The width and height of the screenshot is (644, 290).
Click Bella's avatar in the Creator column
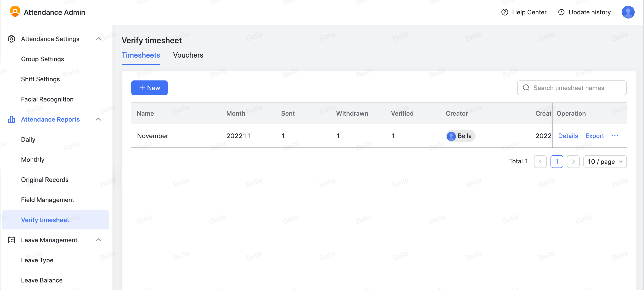[x=451, y=136]
